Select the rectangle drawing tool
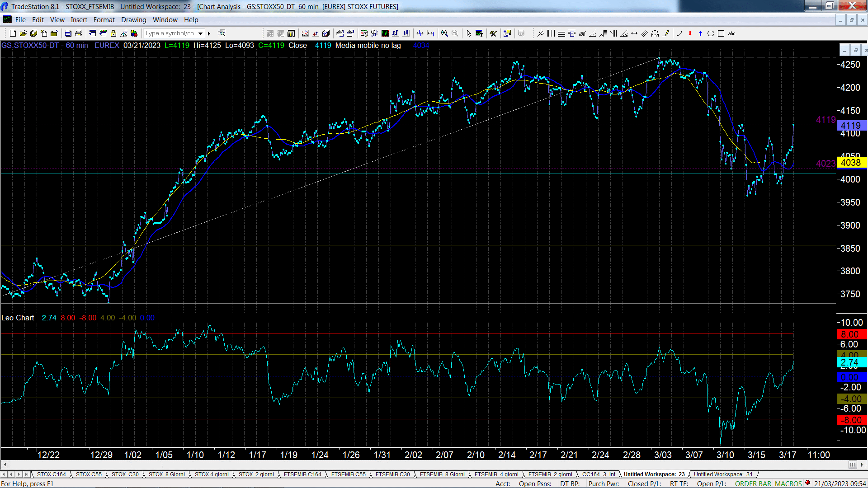868x488 pixels. pyautogui.click(x=721, y=33)
